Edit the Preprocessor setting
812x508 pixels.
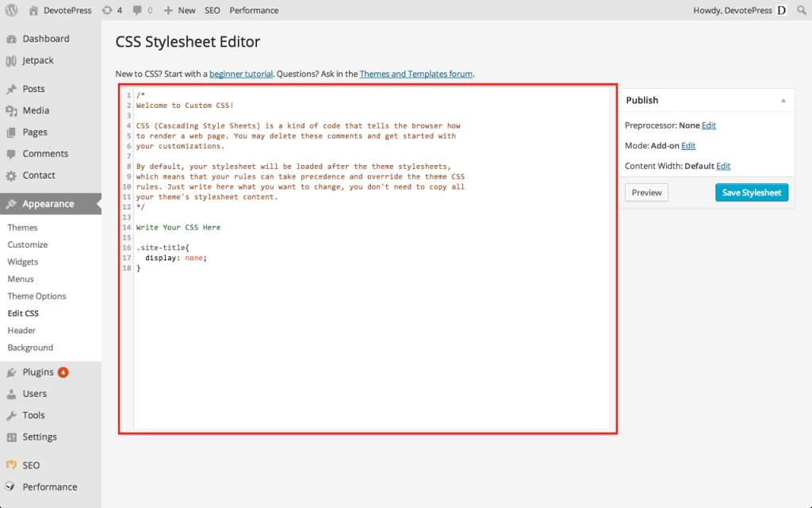tap(708, 125)
